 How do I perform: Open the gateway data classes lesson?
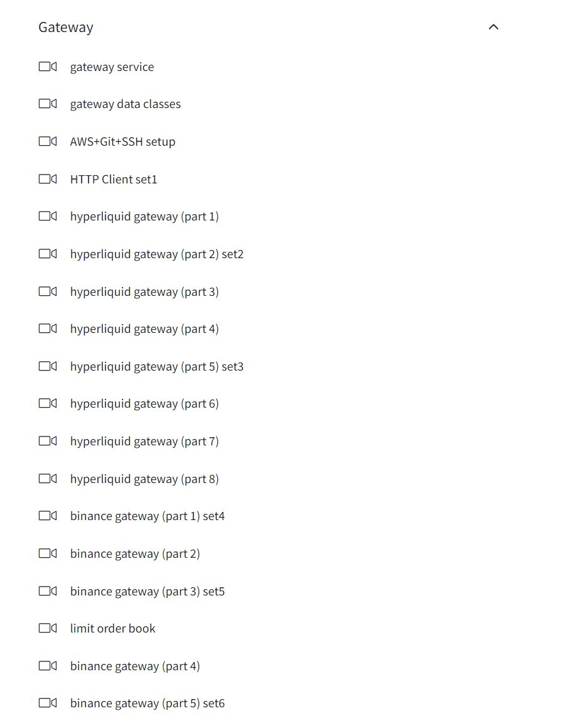click(126, 104)
